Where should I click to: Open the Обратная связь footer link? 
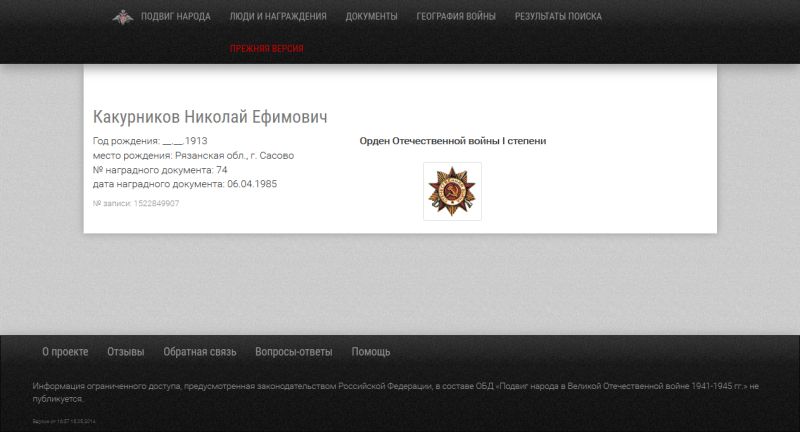200,352
